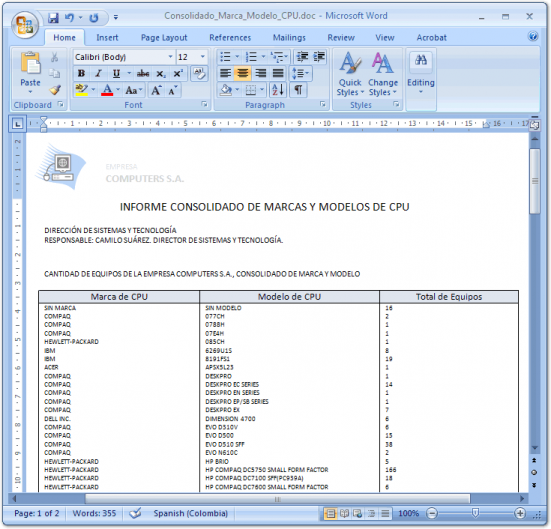
Task: Click the horizontal scrollbar thumb
Action: [278, 499]
